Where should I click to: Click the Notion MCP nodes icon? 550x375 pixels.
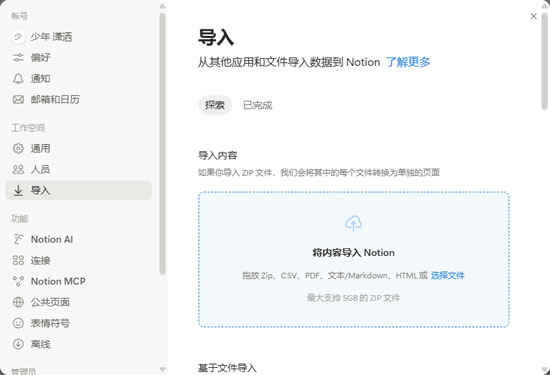(18, 281)
